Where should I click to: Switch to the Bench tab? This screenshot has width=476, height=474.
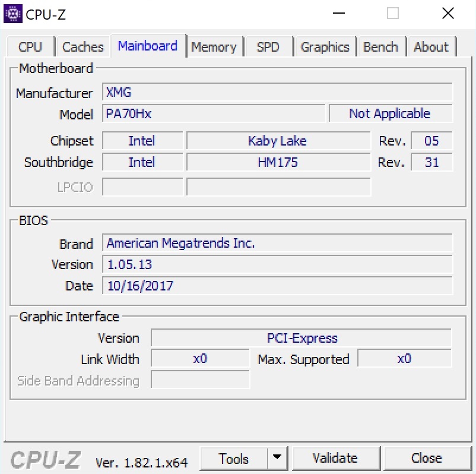coord(381,47)
